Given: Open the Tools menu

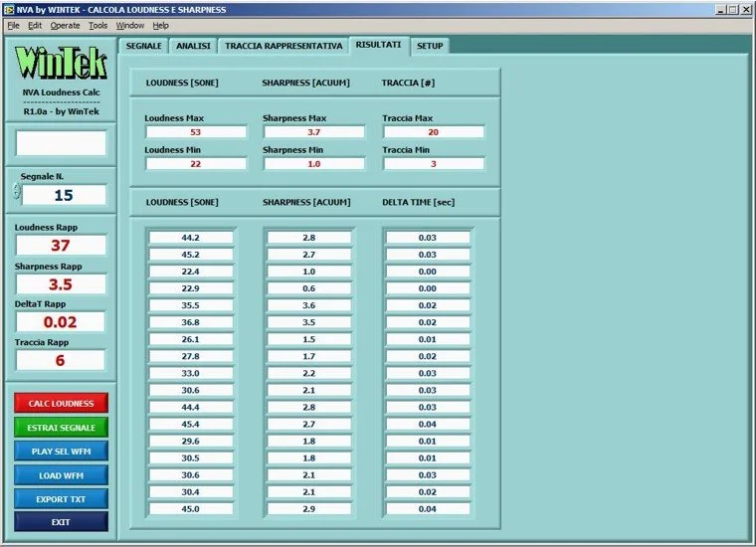Looking at the screenshot, I should pos(97,26).
